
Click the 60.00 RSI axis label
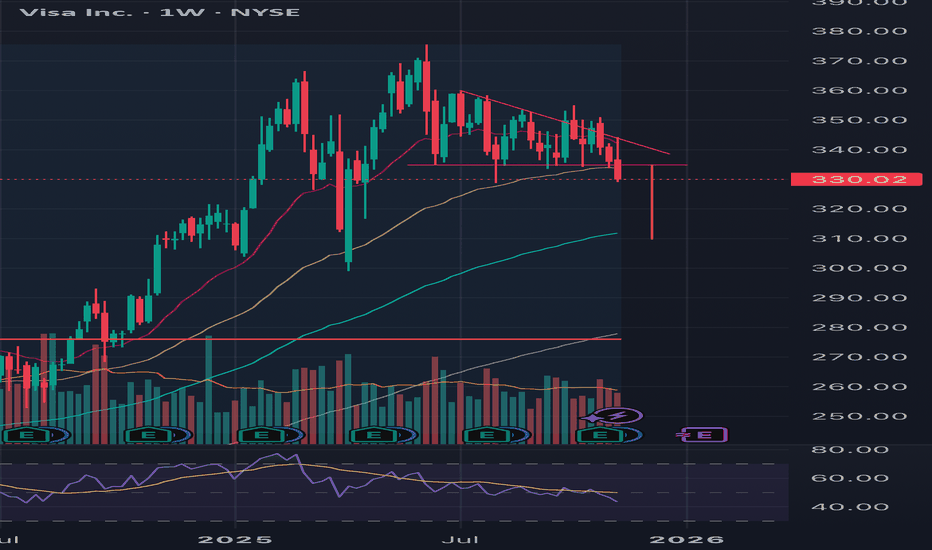tap(850, 479)
